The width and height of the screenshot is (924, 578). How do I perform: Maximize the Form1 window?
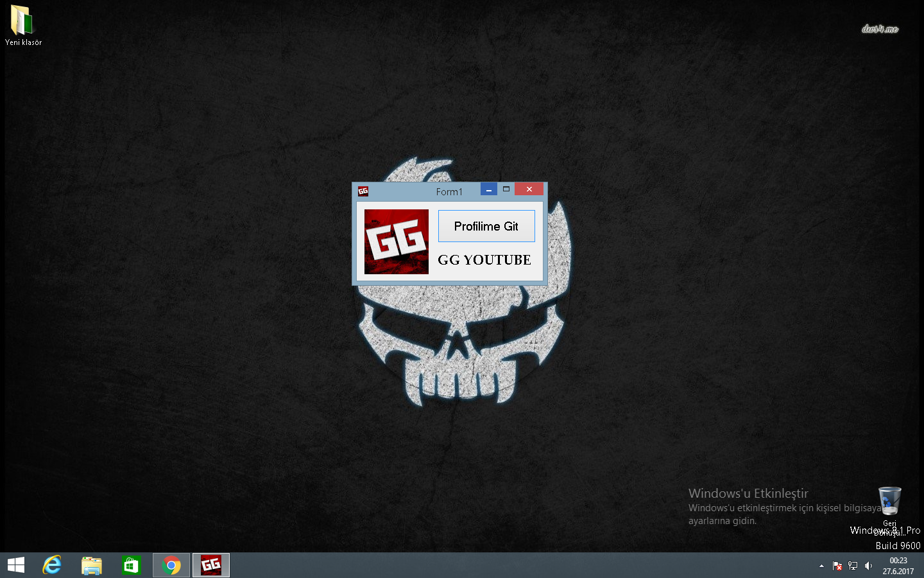click(506, 189)
